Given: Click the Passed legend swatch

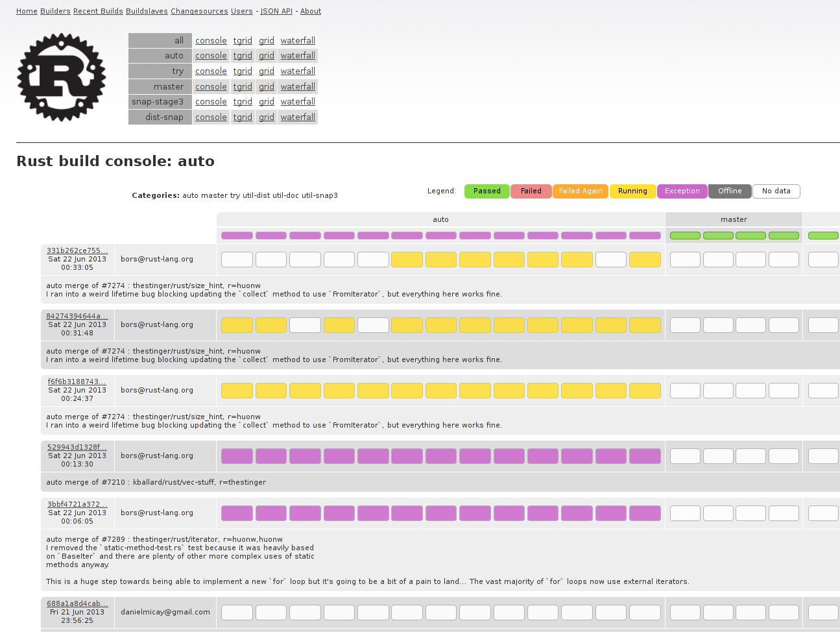Looking at the screenshot, I should (487, 191).
